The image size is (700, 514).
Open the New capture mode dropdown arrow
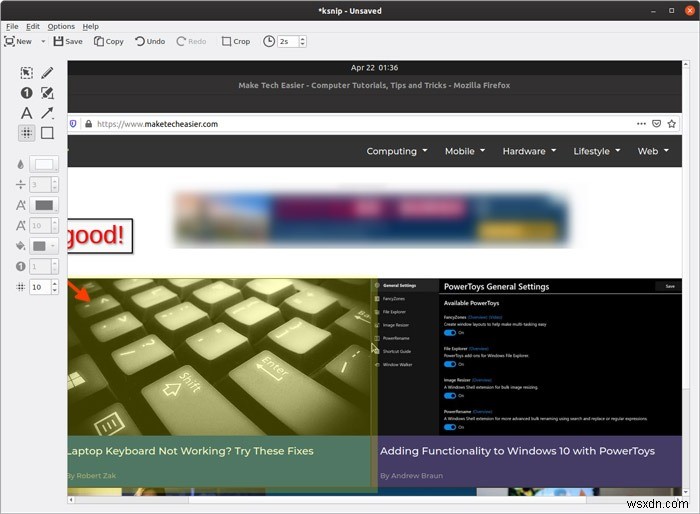[x=43, y=42]
